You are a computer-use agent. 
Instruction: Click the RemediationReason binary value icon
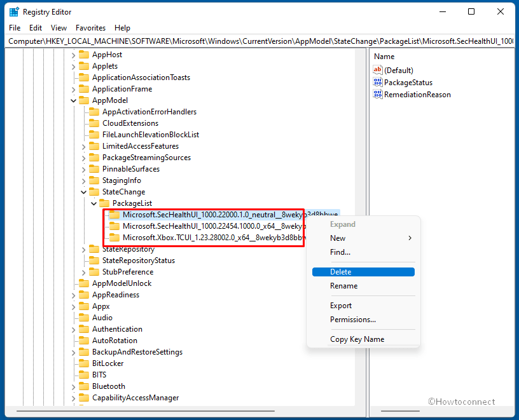[x=377, y=95]
